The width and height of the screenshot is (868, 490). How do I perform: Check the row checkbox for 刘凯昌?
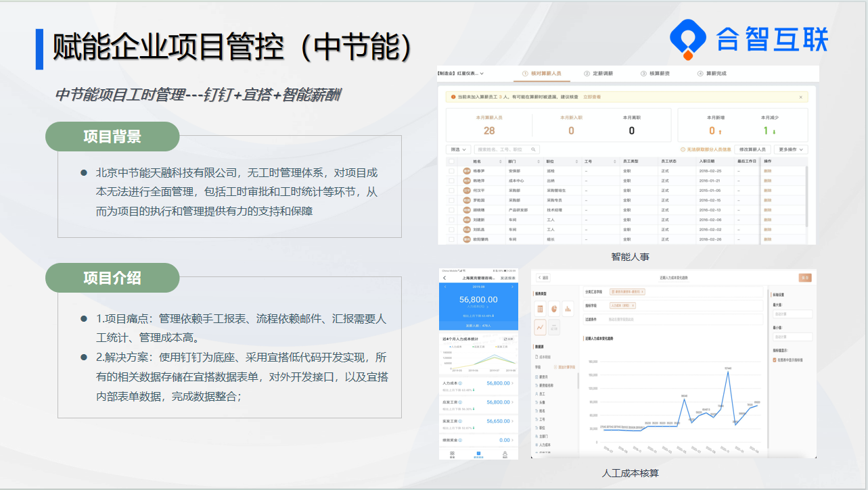[x=452, y=230]
